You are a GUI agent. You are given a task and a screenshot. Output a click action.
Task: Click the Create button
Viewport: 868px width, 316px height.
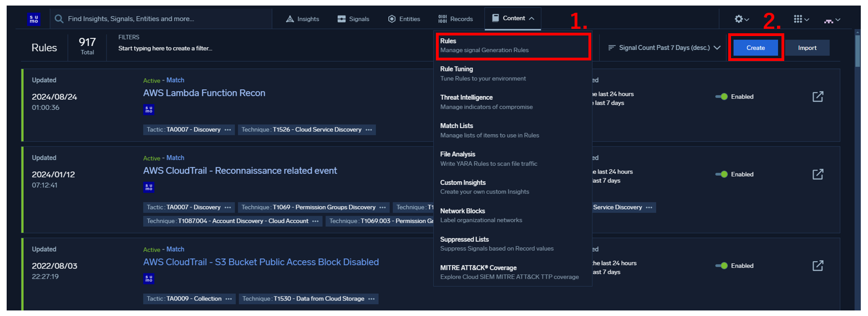(755, 48)
